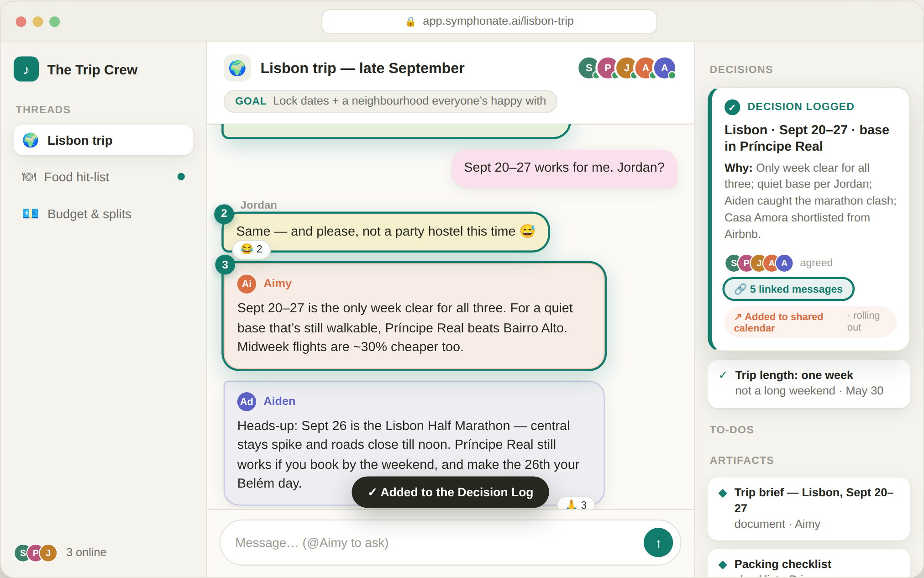Click the checkmark beside Trip length
This screenshot has height=578, width=924.
(x=723, y=375)
